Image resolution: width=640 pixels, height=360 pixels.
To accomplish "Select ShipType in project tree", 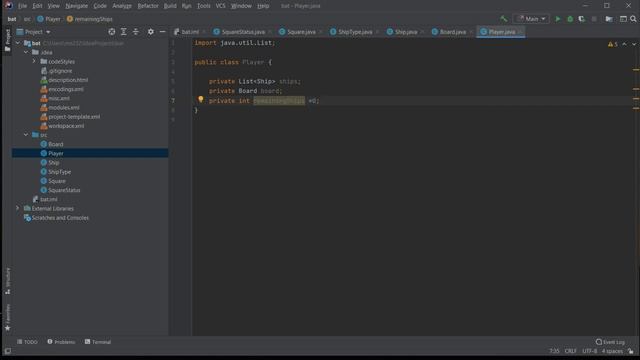I will 60,172.
